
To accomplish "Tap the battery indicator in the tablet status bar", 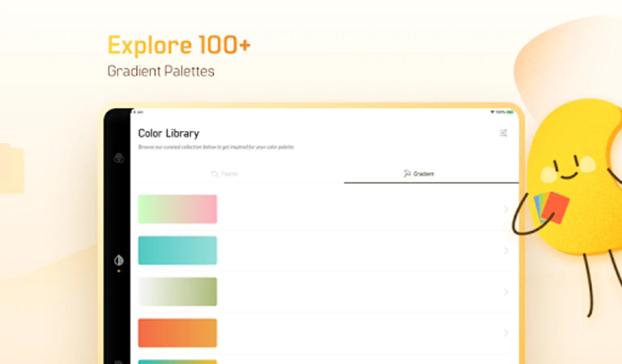I will coord(510,112).
